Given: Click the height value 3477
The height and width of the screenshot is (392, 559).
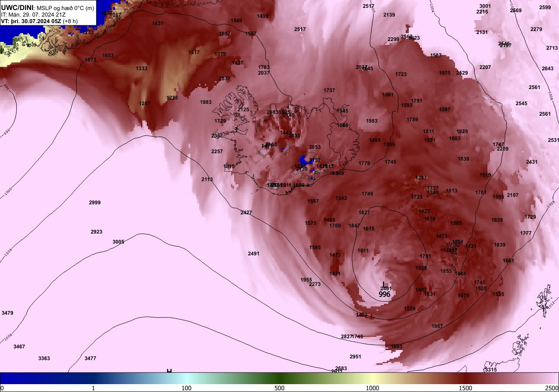Looking at the screenshot, I should [x=90, y=358].
